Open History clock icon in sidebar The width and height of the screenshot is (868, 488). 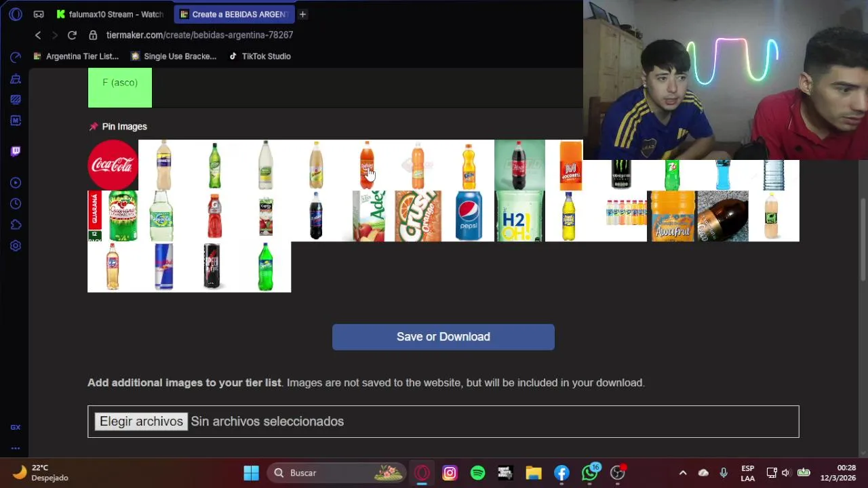(x=16, y=204)
